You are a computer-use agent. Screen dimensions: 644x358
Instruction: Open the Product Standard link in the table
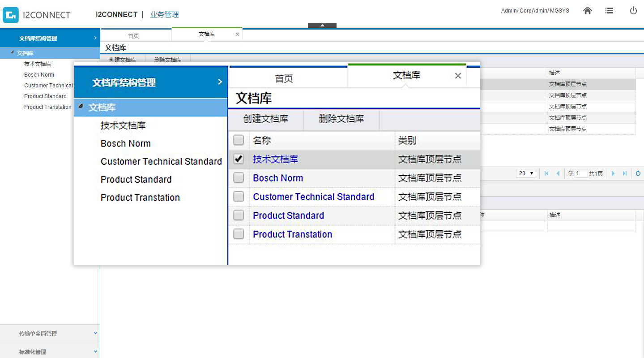[x=288, y=216]
